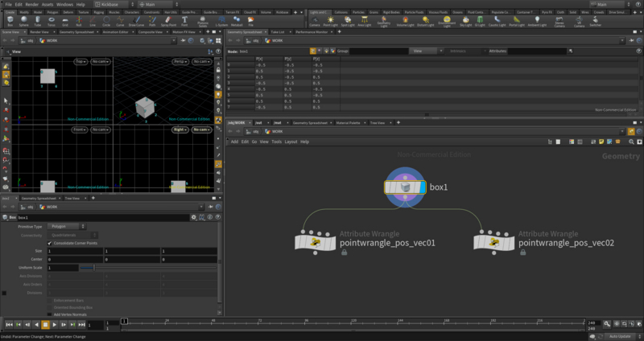
Task: Select the Font shelf tool
Action: (184, 21)
